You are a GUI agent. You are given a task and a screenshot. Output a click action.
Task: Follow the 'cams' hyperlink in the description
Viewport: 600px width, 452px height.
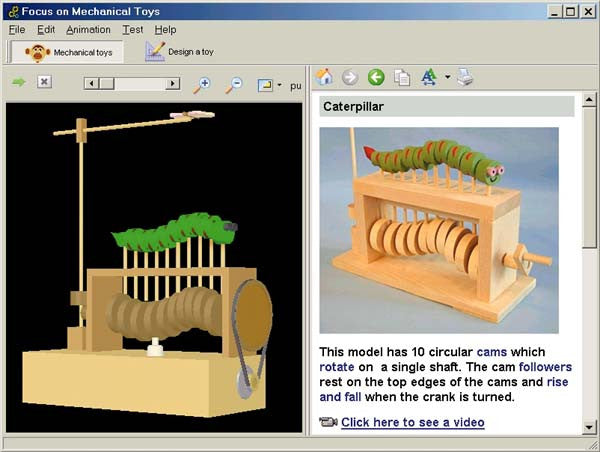(x=492, y=353)
